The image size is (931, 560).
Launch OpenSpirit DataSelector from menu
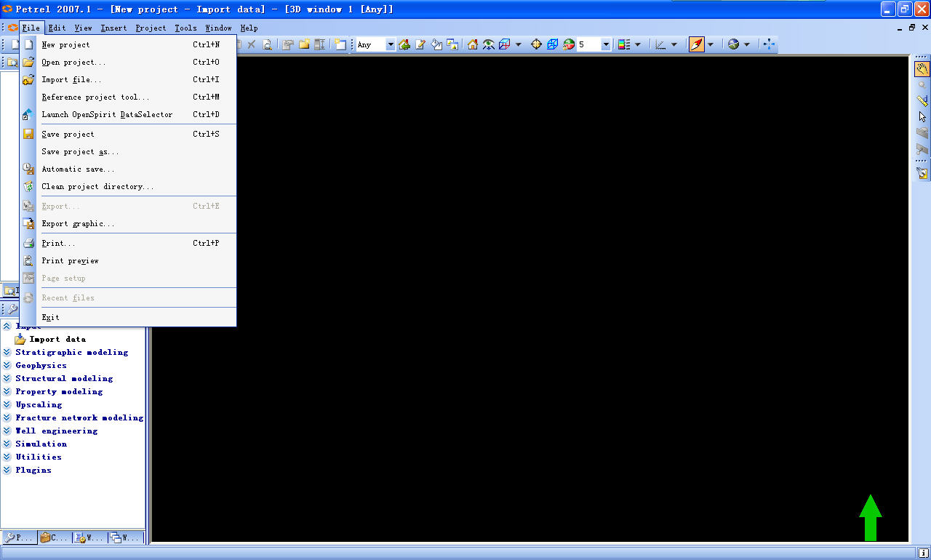[128, 114]
